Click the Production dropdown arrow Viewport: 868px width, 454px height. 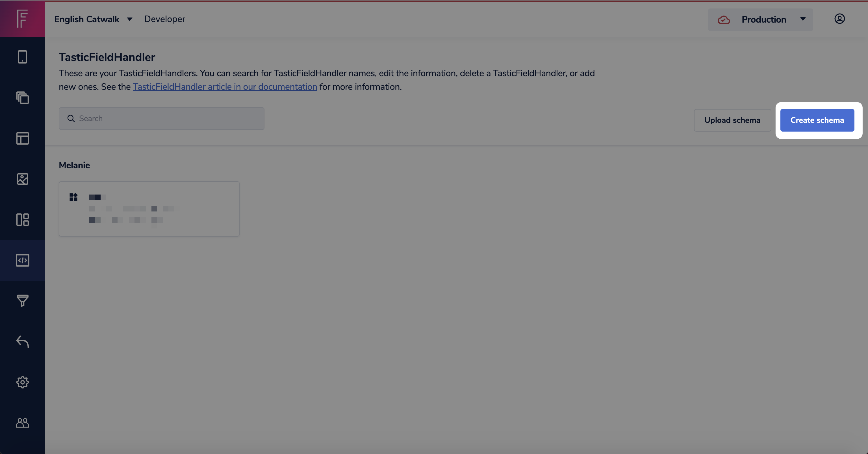[803, 19]
